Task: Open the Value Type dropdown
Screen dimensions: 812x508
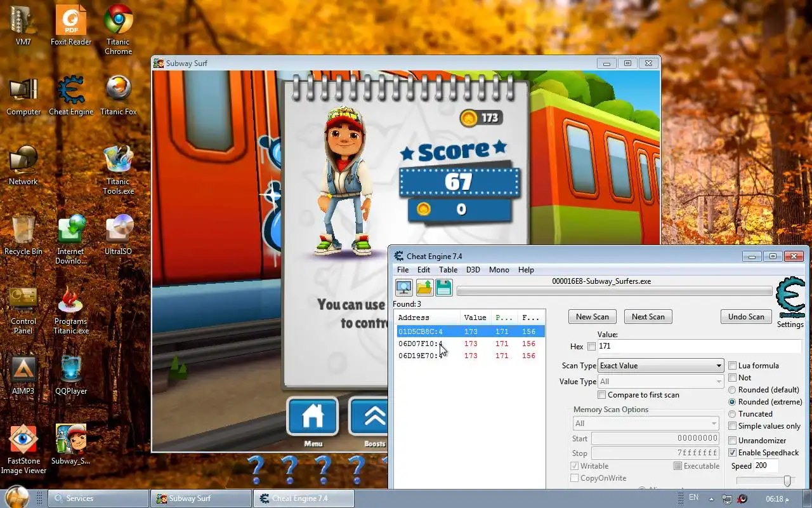Action: [660, 382]
